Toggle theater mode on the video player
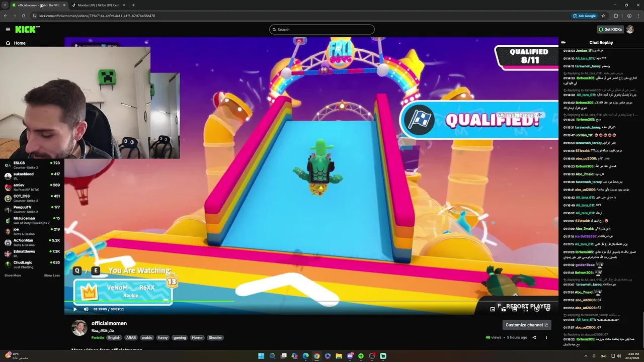Viewport: 644px width, 362px height. (515, 309)
